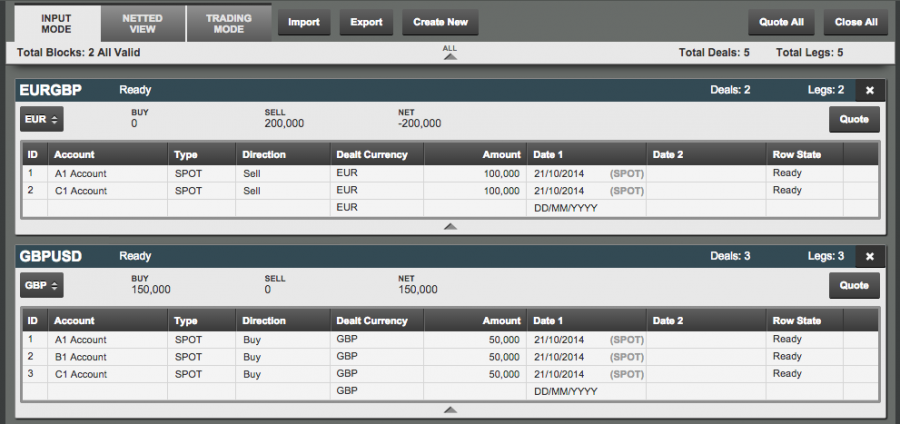
Task: Click the DD/MM/YYYY date field in EURGBP table
Action: coord(586,208)
